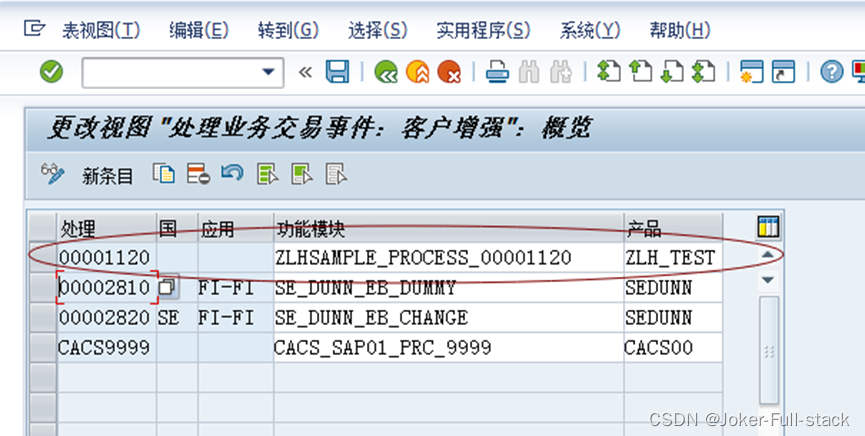865x436 pixels.
Task: Open the 选择(S) menu
Action: coord(377,30)
